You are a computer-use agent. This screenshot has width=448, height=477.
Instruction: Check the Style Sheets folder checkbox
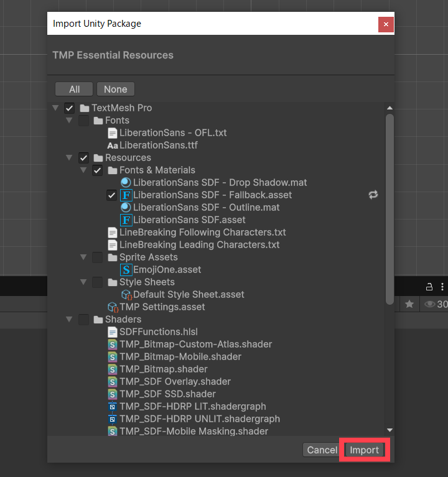click(98, 282)
